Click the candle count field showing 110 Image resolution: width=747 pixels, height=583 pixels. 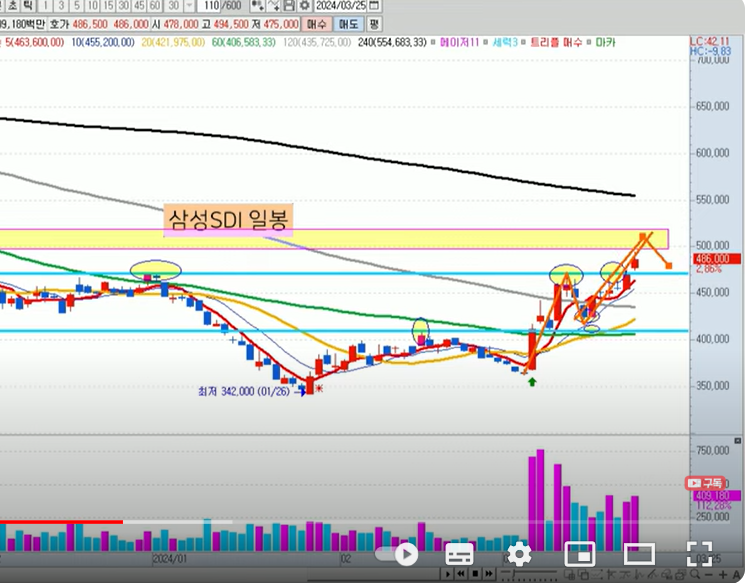click(x=209, y=5)
